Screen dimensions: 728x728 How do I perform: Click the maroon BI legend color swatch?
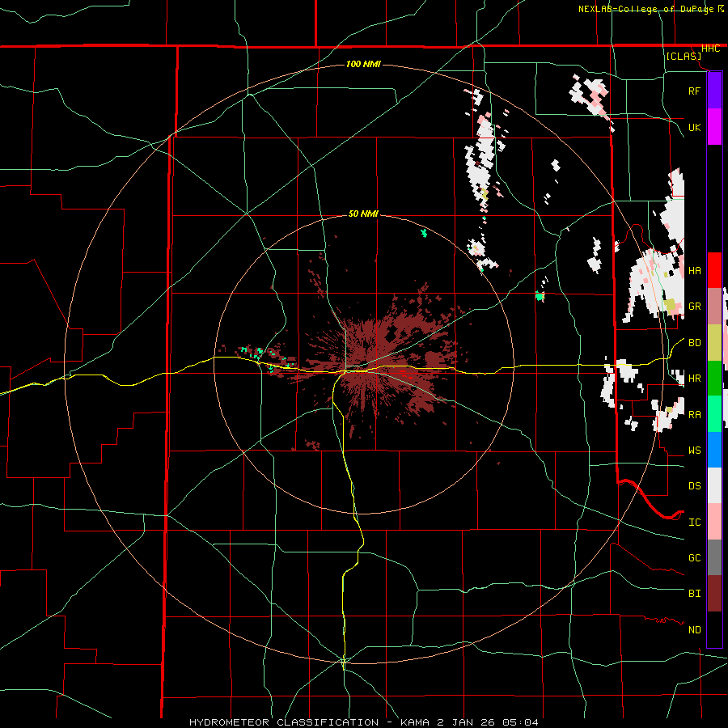pyautogui.click(x=714, y=594)
